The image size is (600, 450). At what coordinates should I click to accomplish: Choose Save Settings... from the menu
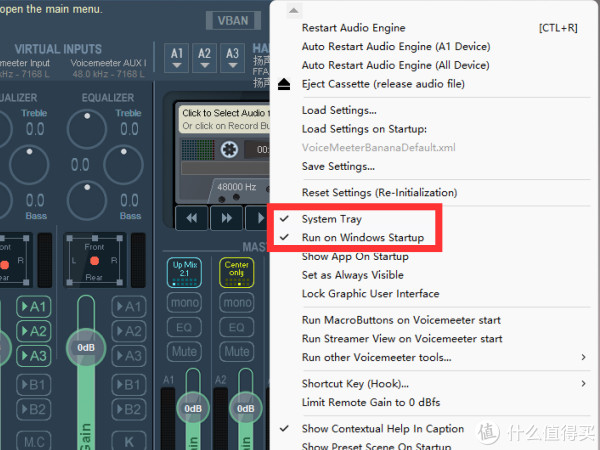(338, 166)
